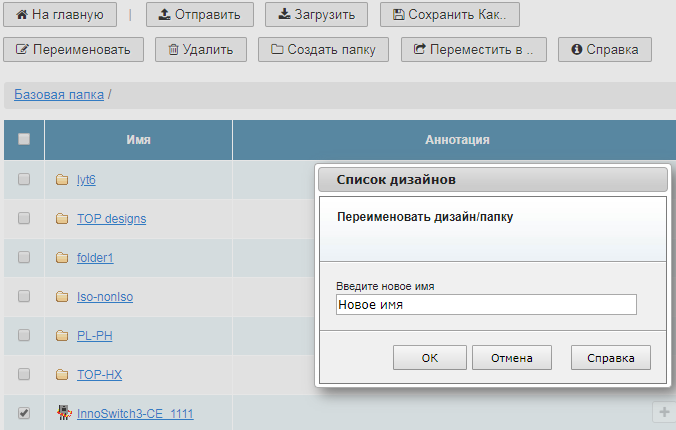676x430 pixels.
Task: Click the Переместить в move button
Action: (x=472, y=49)
